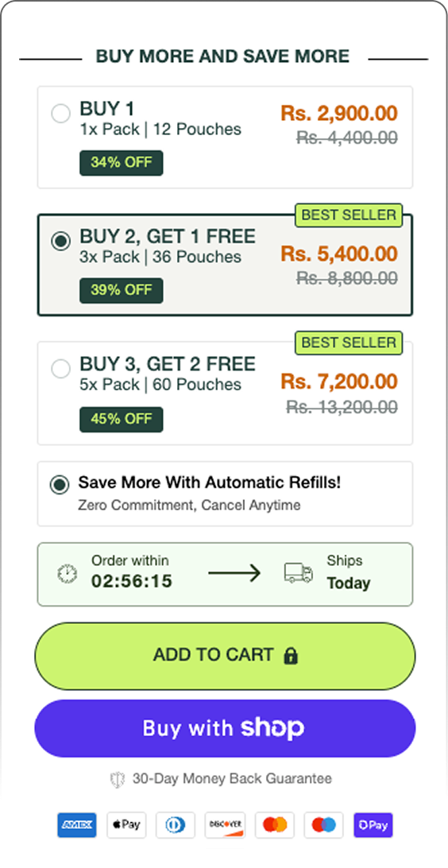Toggle the Save More With Automatic Refills option
Viewport: 448px width, 868px height.
[x=60, y=484]
